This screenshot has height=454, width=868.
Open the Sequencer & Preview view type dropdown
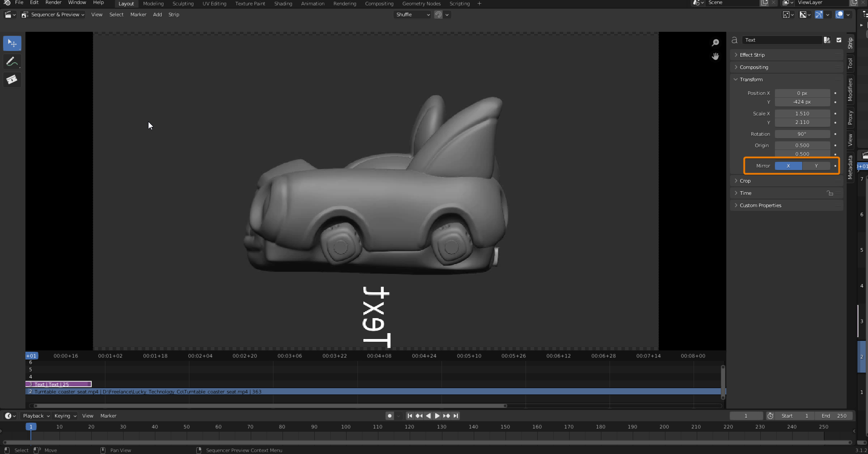(x=54, y=15)
